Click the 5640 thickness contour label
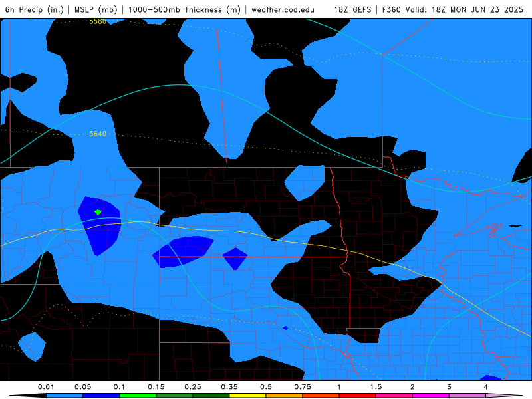The width and height of the screenshot is (532, 399). click(x=98, y=134)
